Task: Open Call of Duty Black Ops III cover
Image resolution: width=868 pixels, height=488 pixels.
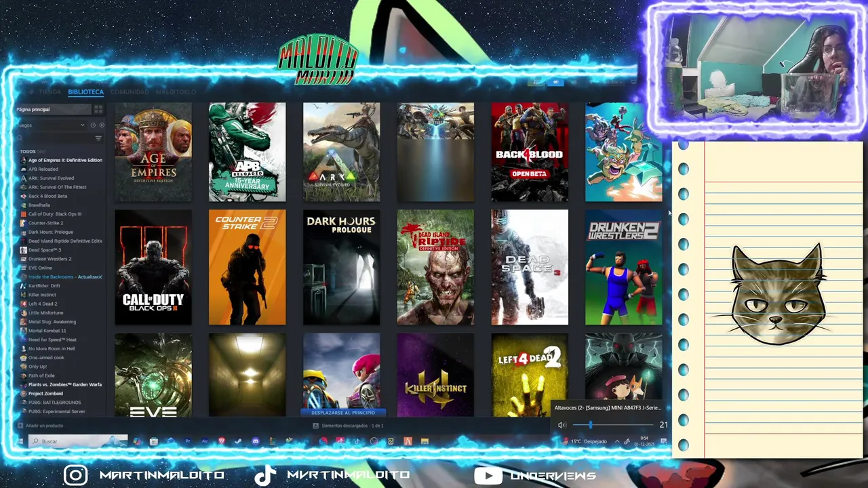Action: point(153,267)
